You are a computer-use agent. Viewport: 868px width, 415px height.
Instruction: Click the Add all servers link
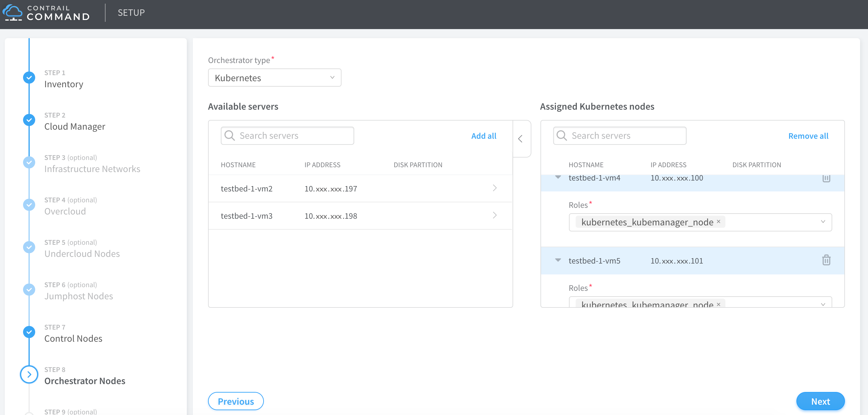tap(483, 135)
